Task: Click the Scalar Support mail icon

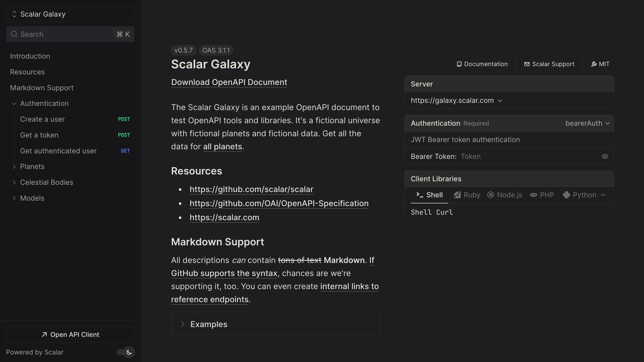Action: coord(527,64)
